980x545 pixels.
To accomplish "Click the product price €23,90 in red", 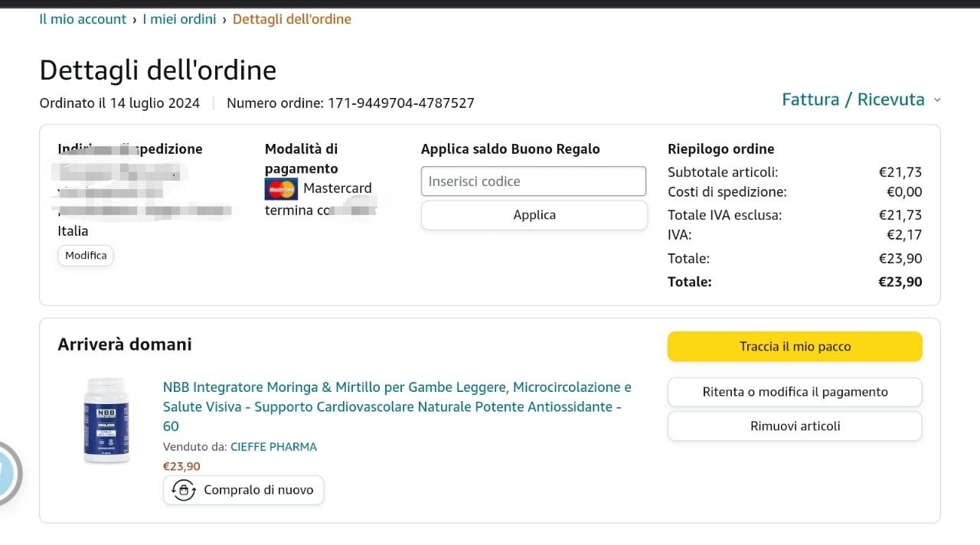I will 181,467.
